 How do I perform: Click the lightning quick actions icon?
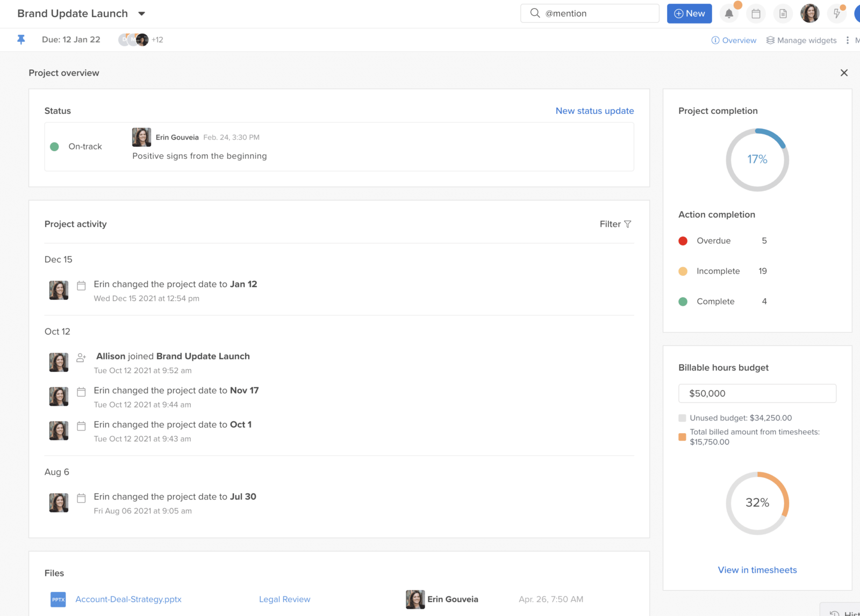(x=836, y=13)
